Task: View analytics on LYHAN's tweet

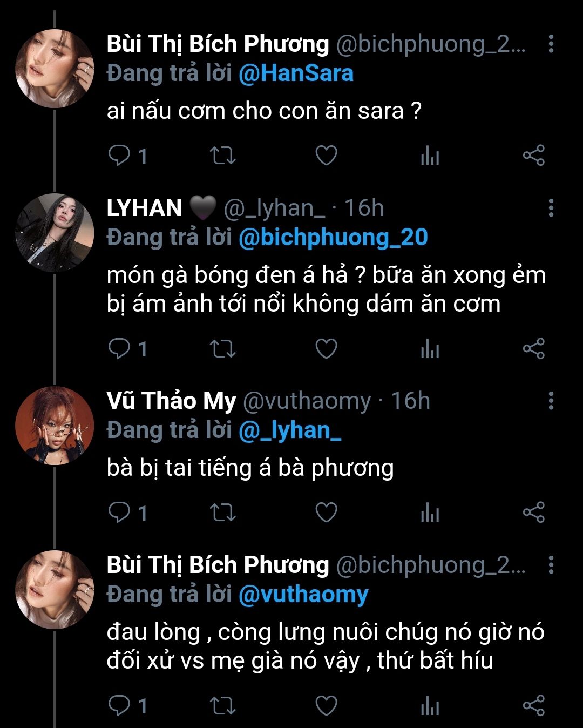Action: point(430,349)
